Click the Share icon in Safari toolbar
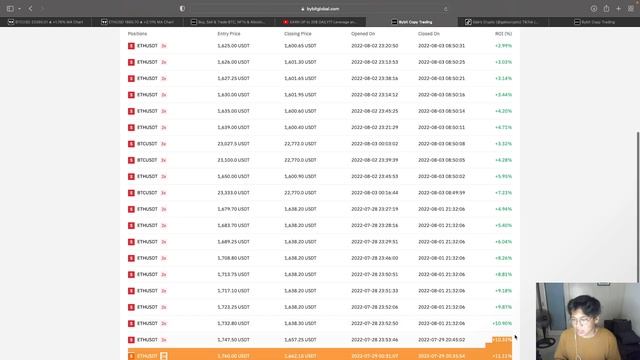 [x=607, y=9]
